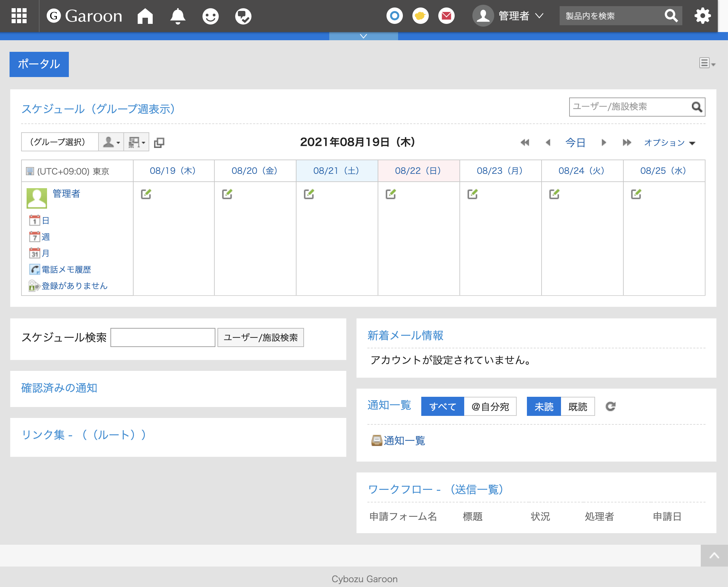Go to the next day
The height and width of the screenshot is (587, 728).
tap(604, 142)
